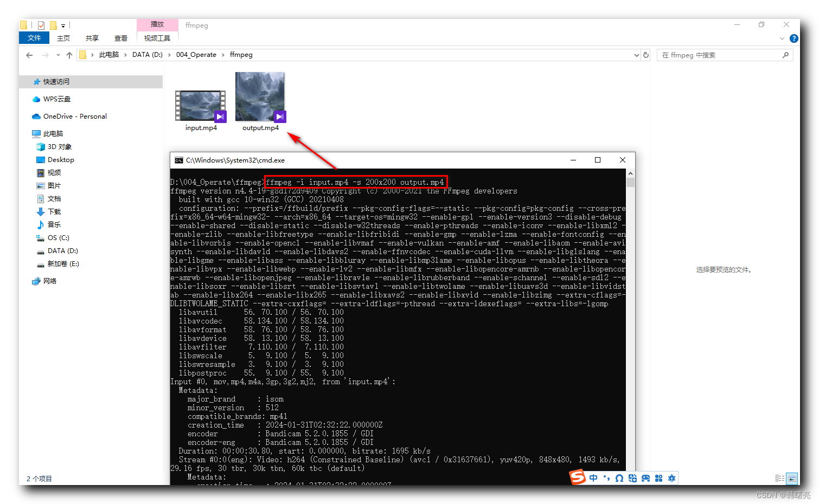This screenshot has width=819, height=504.
Task: Go forward using the Forward arrow
Action: click(x=45, y=55)
